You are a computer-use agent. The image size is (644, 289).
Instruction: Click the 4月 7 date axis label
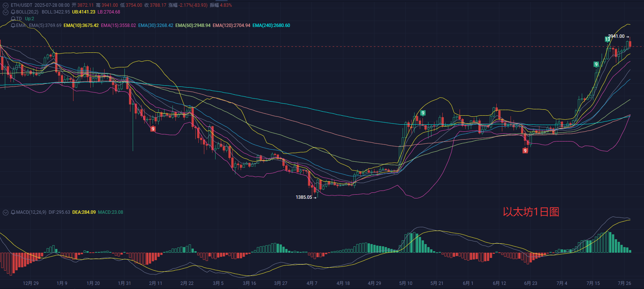click(x=312, y=283)
